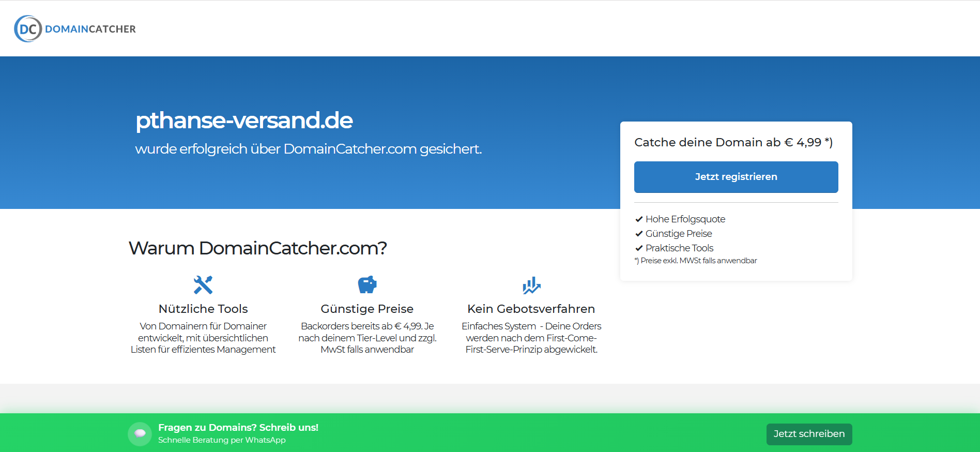Click the Kein Gebotsverfahren heading

(531, 309)
